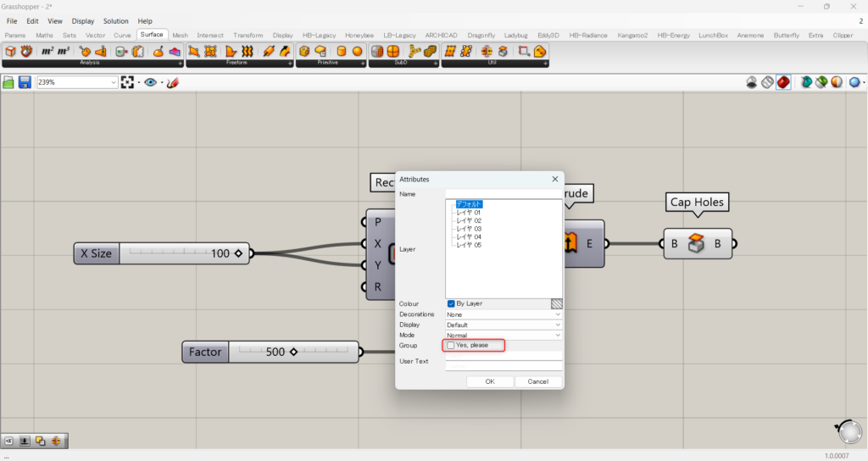This screenshot has height=461, width=868.
Task: Click the wireframe preview mode icon
Action: click(767, 82)
